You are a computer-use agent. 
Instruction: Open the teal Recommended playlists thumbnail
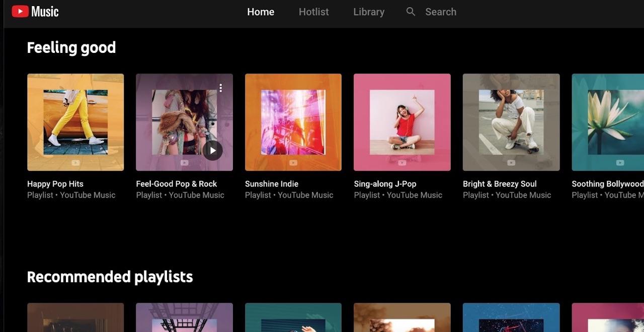click(x=293, y=317)
